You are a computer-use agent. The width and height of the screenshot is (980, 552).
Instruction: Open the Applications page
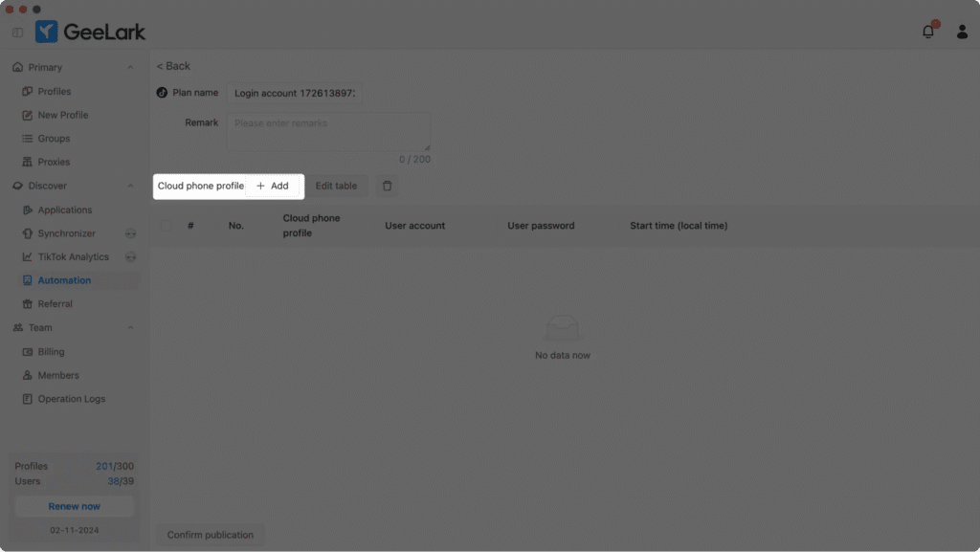click(x=65, y=210)
